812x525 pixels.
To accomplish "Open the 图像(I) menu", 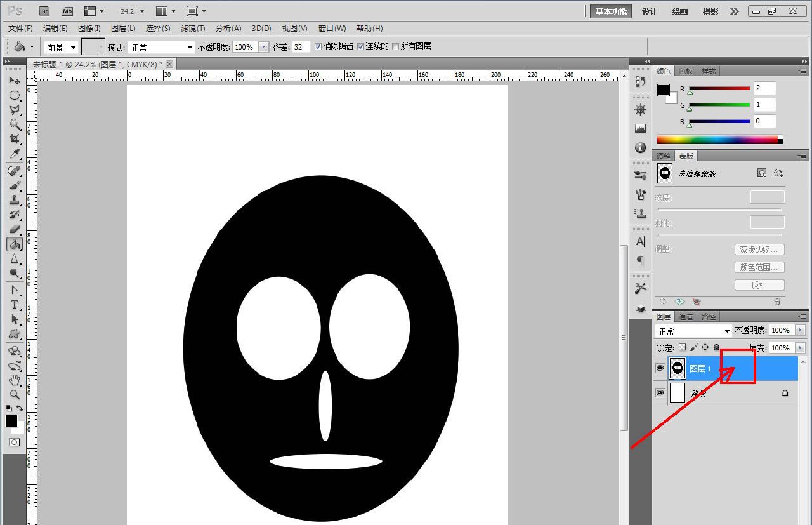I will [x=89, y=29].
